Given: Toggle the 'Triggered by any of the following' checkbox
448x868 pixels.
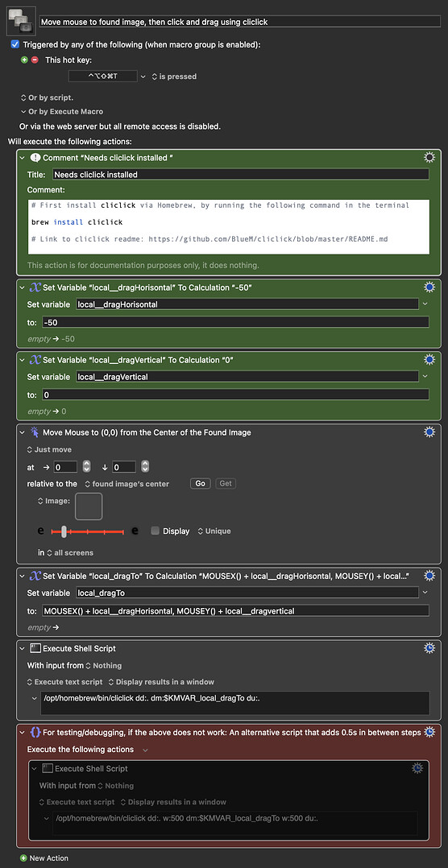Looking at the screenshot, I should pyautogui.click(x=15, y=44).
